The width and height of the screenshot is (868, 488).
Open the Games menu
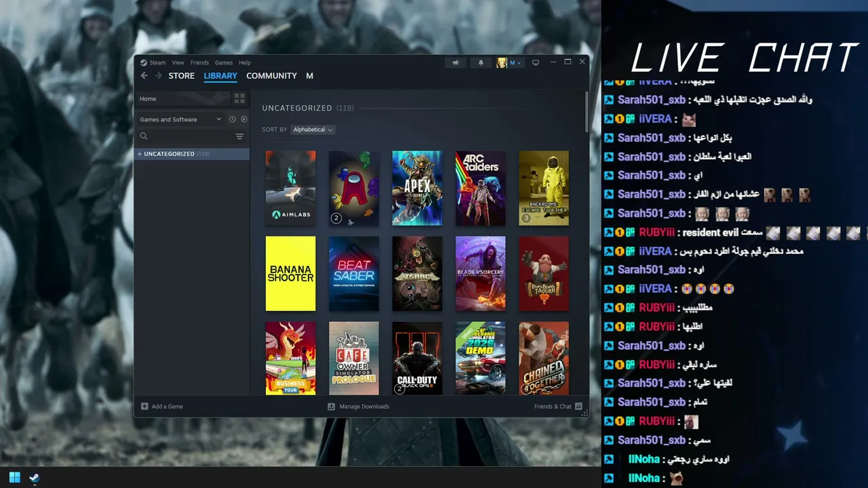tap(224, 62)
